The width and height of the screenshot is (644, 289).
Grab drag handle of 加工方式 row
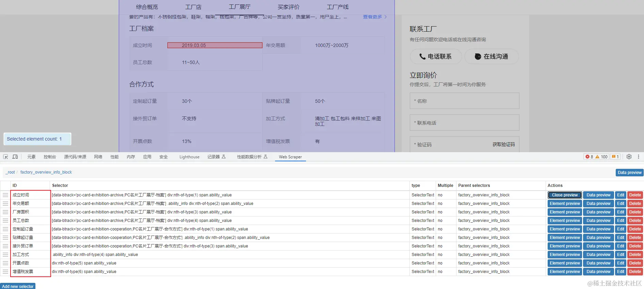pos(5,255)
